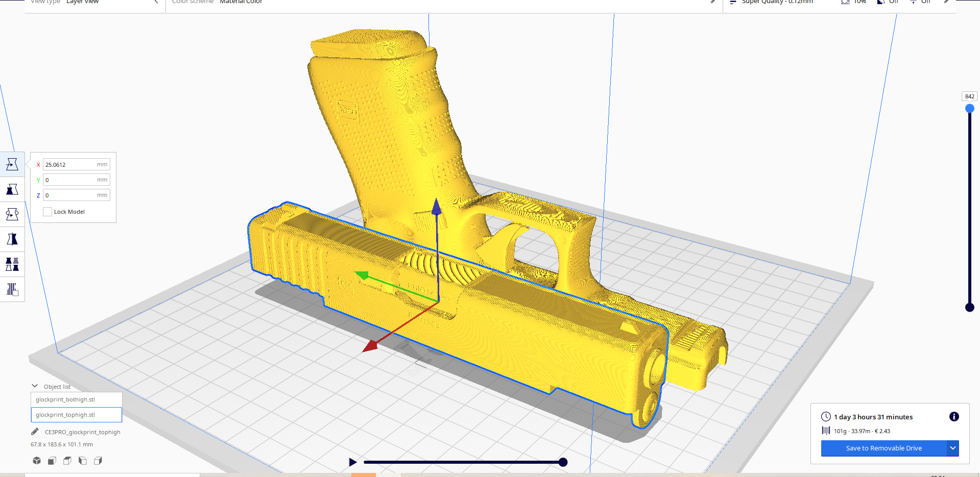Select glockprint_bothigh.stl in the object list
The height and width of the screenshot is (477, 980).
click(76, 399)
